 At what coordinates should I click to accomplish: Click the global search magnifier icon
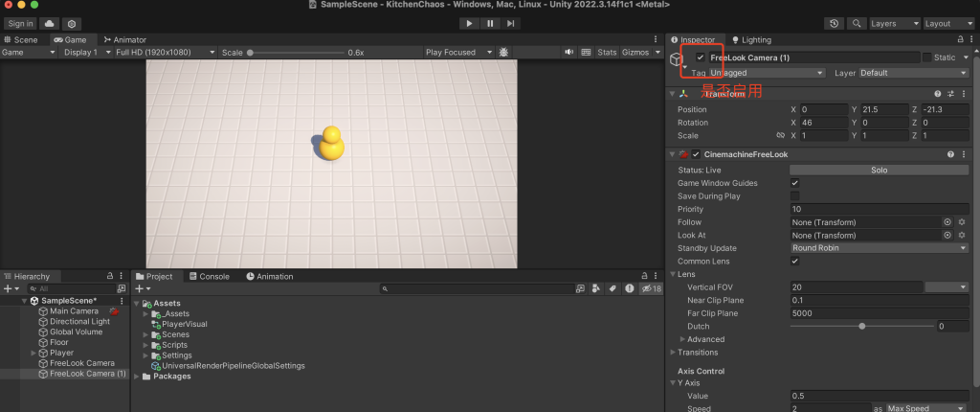pyautogui.click(x=856, y=23)
